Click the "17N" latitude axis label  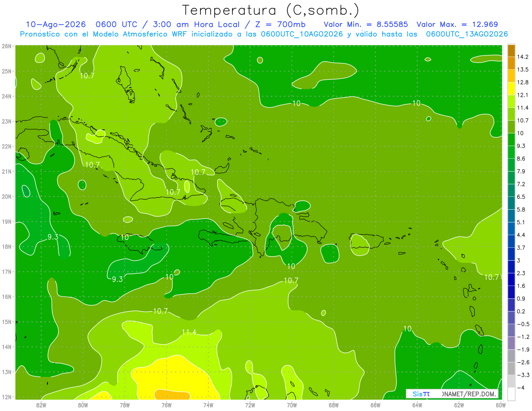point(7,271)
